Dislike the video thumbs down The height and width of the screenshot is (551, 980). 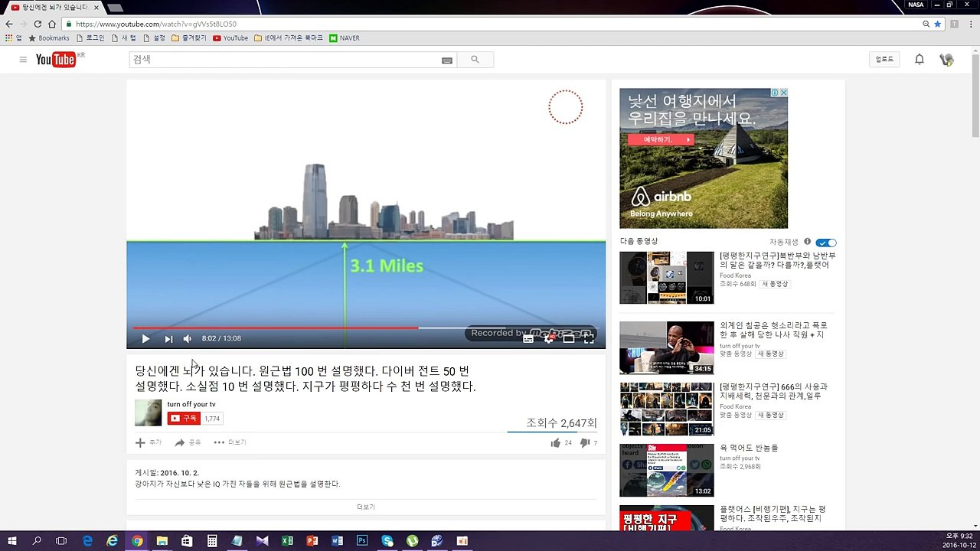click(x=585, y=442)
